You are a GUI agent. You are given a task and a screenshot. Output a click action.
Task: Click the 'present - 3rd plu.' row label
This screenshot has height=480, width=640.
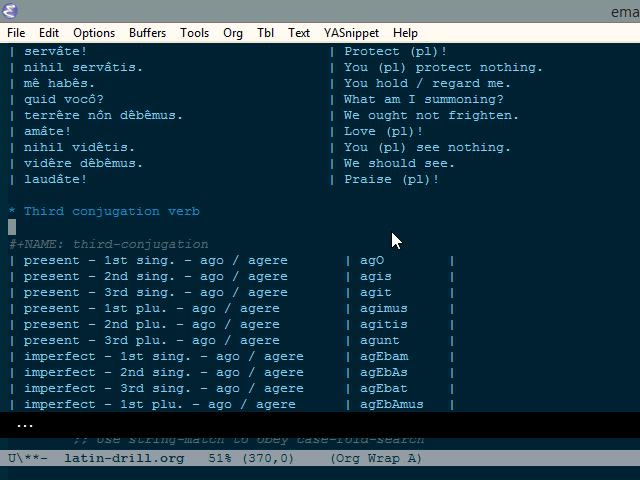pos(151,340)
